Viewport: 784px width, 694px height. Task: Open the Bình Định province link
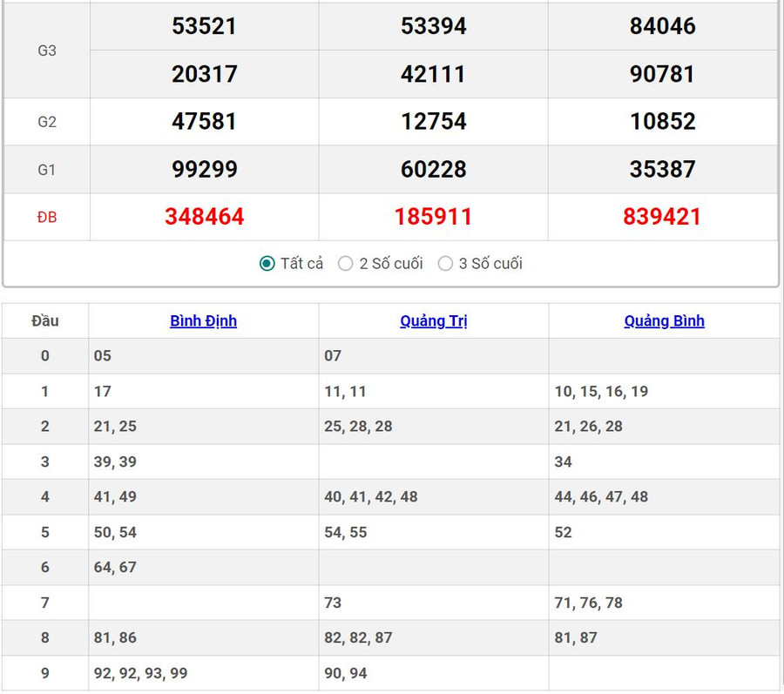pos(203,320)
